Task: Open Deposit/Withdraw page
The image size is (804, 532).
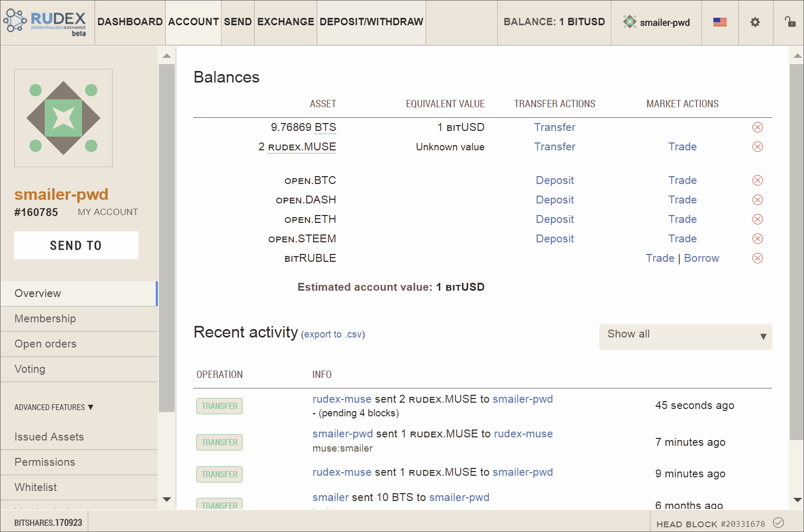Action: tap(371, 22)
